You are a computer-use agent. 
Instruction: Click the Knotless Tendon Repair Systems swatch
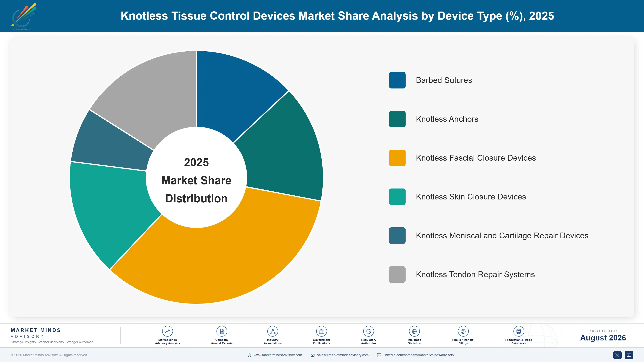(x=397, y=274)
